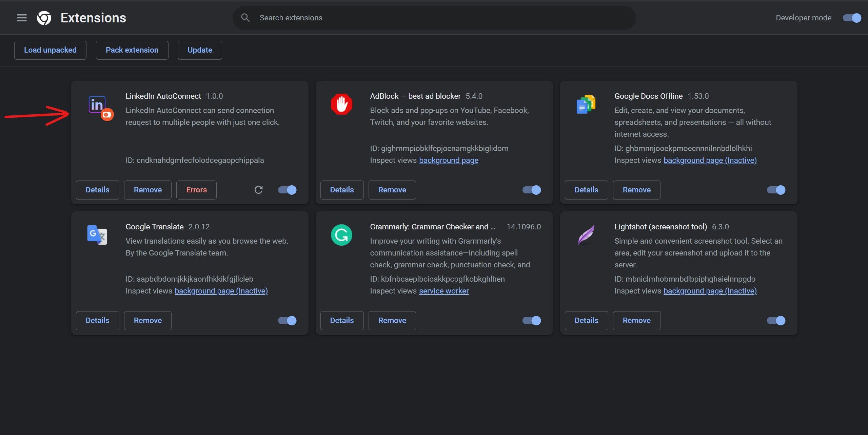Click Pack extension
The height and width of the screenshot is (435, 868).
(132, 50)
